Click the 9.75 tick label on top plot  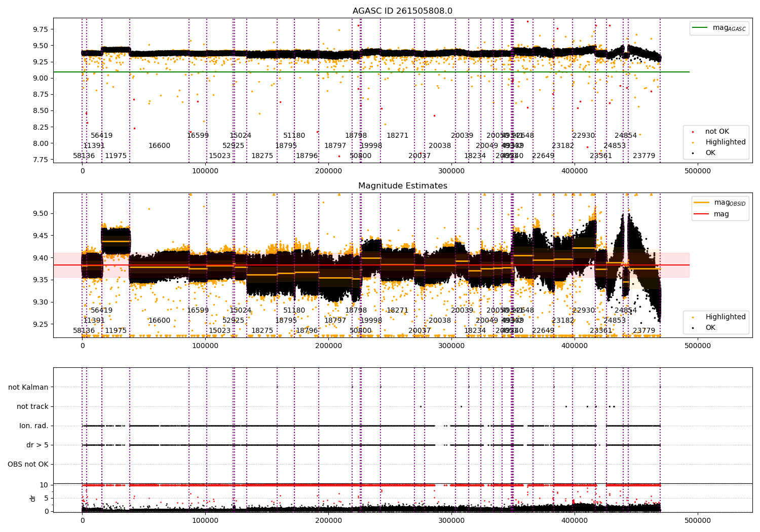[x=40, y=29]
